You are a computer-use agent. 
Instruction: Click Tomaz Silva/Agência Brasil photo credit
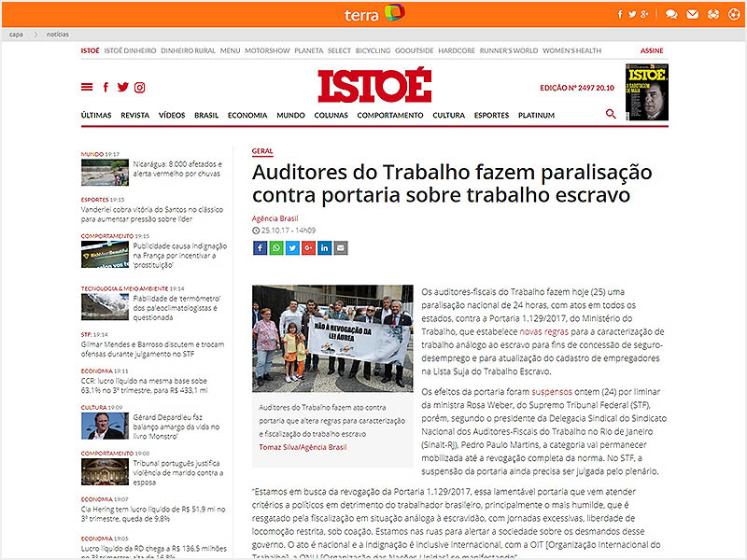303,447
